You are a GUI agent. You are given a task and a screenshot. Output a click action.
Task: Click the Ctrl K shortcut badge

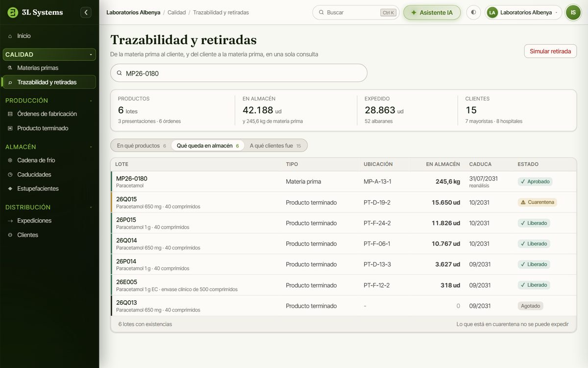pyautogui.click(x=388, y=12)
